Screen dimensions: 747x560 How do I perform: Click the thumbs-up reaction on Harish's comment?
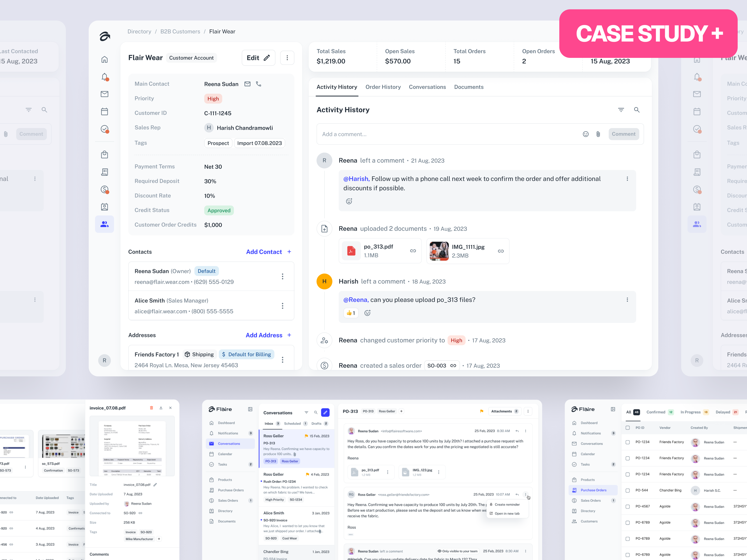351,313
